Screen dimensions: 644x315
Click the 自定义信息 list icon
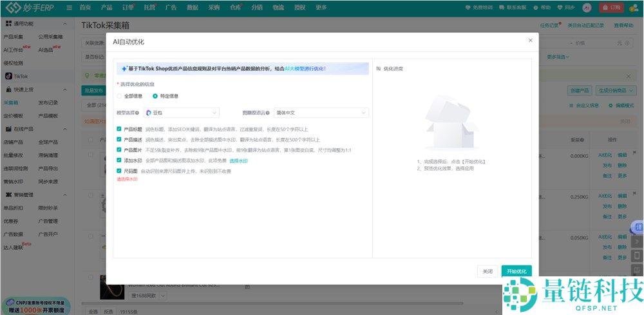coord(571,106)
